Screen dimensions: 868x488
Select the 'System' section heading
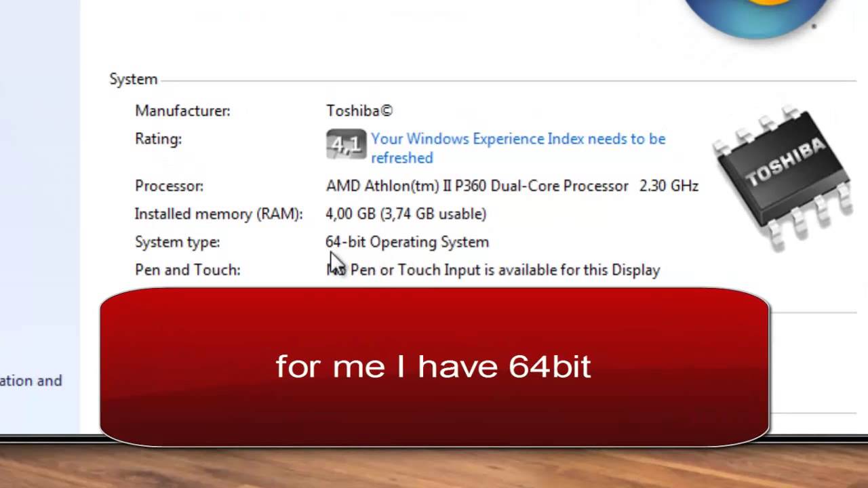click(x=134, y=79)
